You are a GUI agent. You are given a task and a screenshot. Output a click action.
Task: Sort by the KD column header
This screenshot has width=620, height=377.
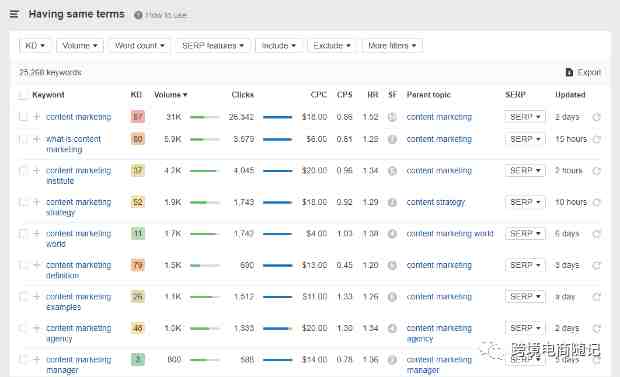coord(136,95)
